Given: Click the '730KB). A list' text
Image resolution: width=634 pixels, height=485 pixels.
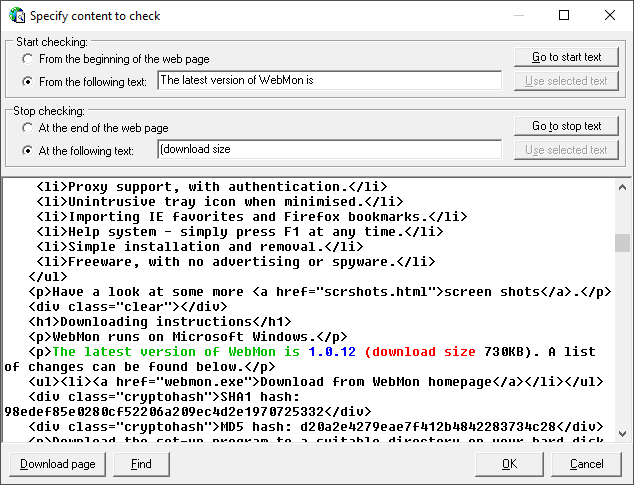Looking at the screenshot, I should [540, 352].
